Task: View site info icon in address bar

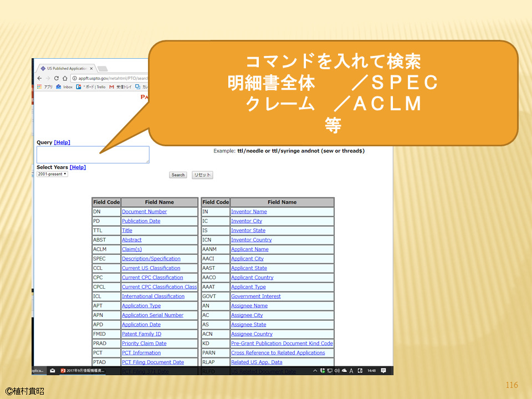Action: click(75, 78)
